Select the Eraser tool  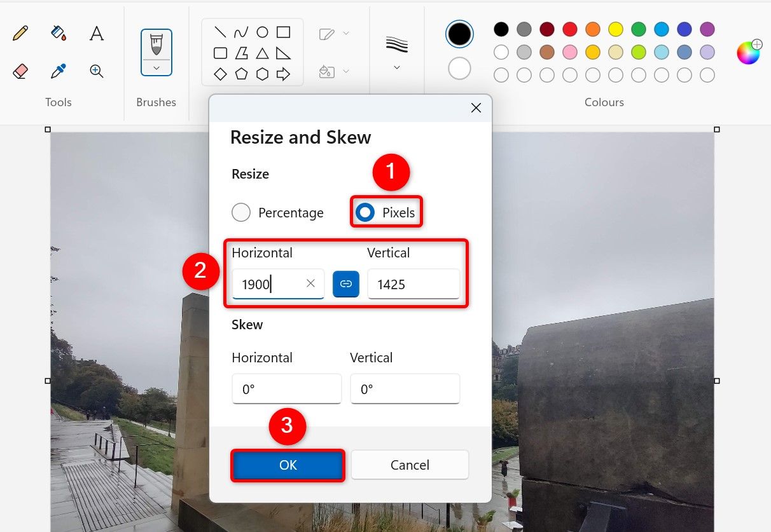(x=20, y=71)
